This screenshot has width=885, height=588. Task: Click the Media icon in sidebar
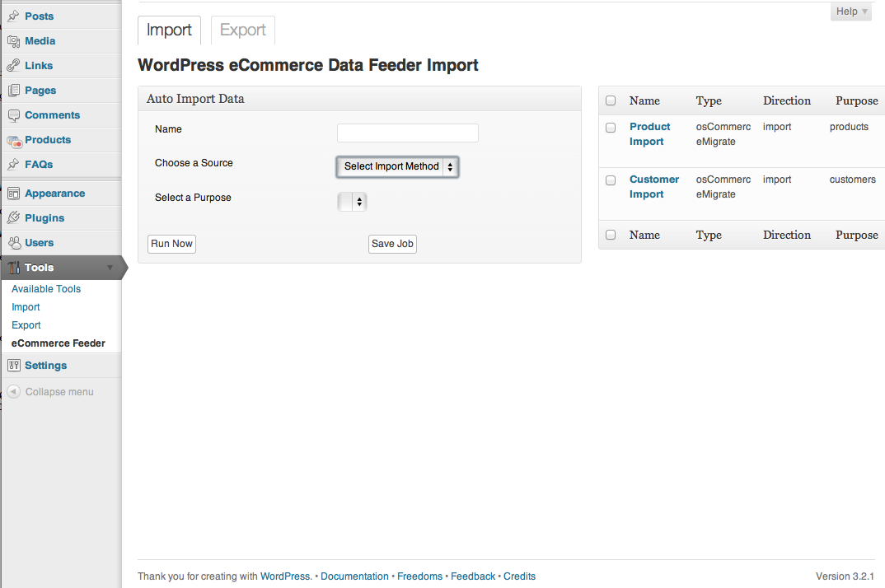(13, 41)
